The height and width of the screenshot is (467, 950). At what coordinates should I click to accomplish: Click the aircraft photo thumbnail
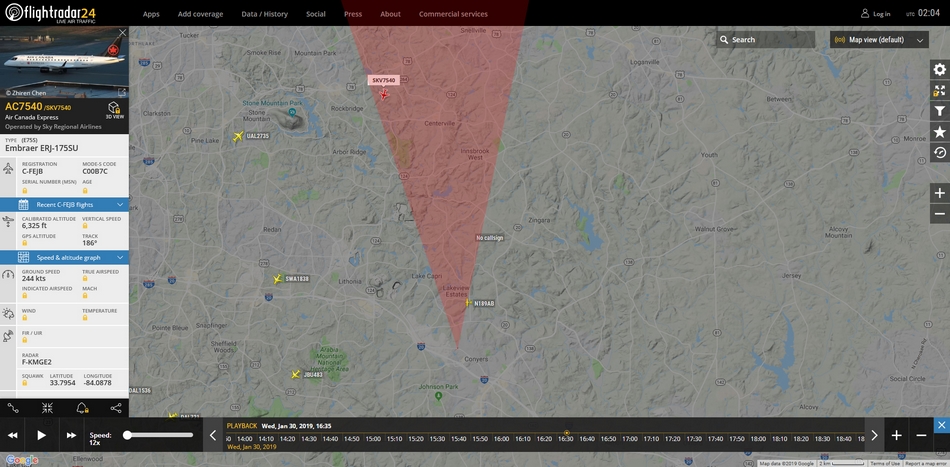tap(64, 62)
